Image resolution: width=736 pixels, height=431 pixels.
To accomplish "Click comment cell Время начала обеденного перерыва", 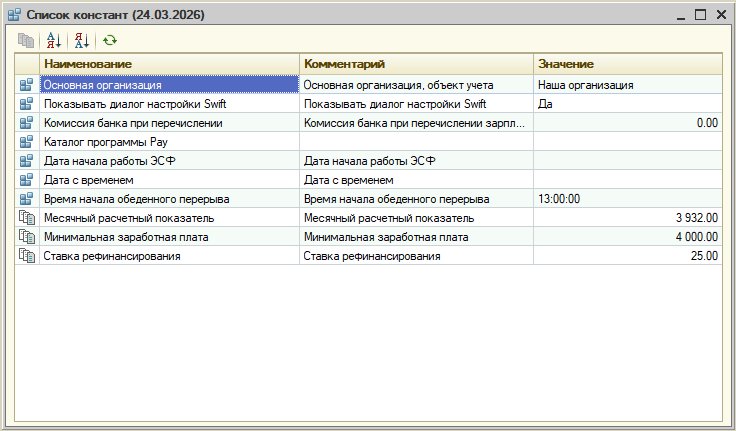I will click(416, 199).
